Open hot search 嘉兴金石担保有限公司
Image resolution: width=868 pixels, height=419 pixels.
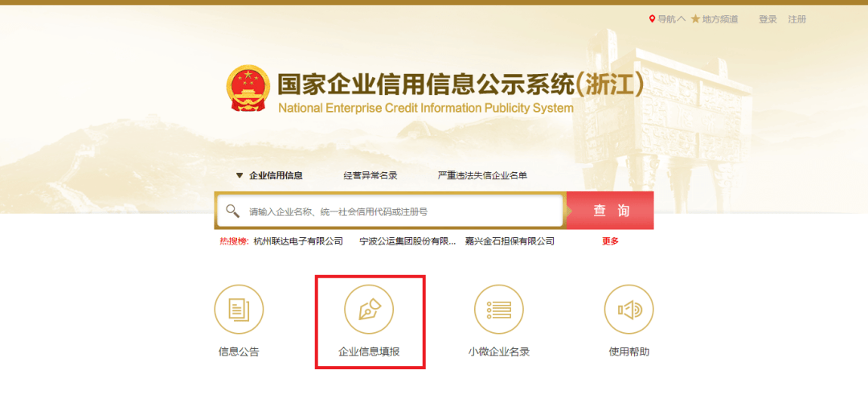510,241
